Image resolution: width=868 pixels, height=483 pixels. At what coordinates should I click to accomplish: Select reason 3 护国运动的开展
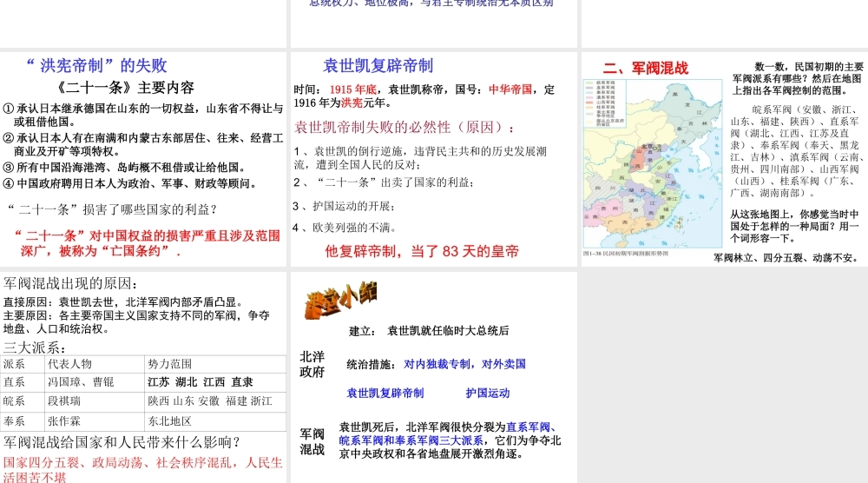coord(344,206)
